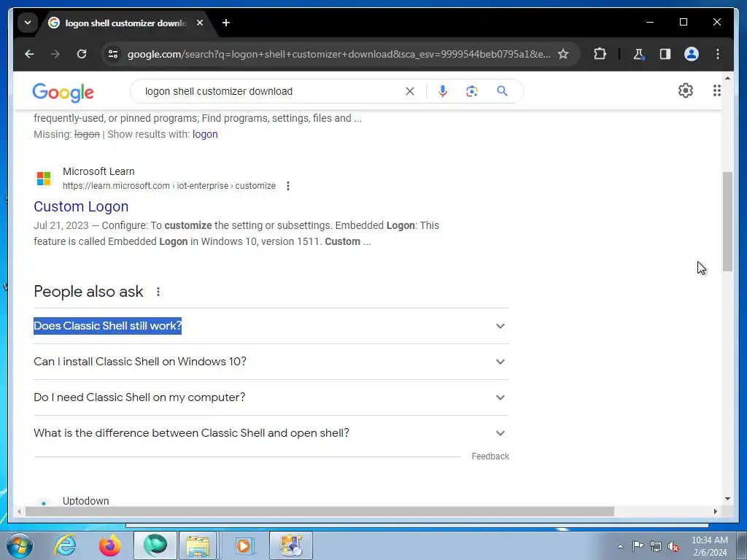Submit search with magnifier icon
Screen dimensions: 747x560
pos(502,91)
